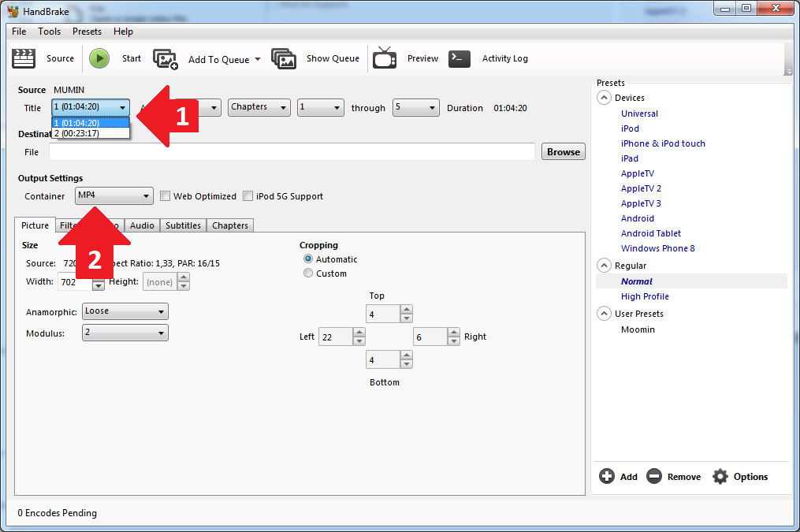Viewport: 800px width, 532px height.
Task: Click the Add To Queue icon
Action: [x=166, y=59]
